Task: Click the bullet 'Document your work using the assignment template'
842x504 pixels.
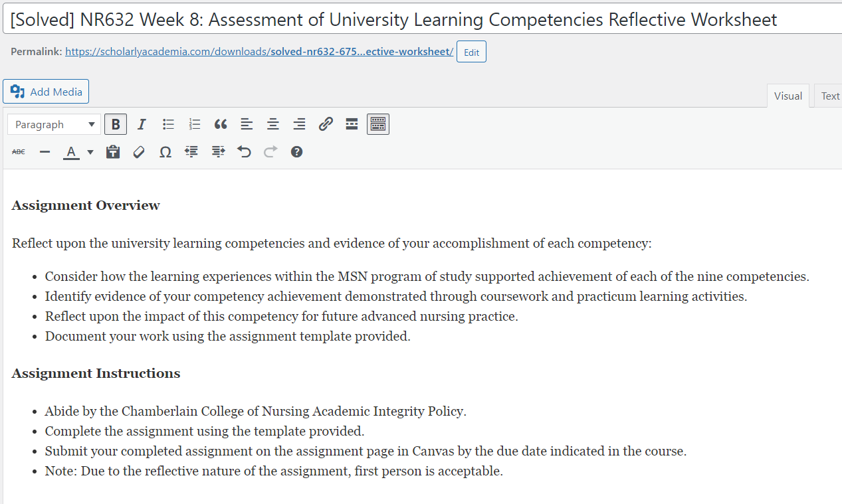Action: pyautogui.click(x=228, y=336)
